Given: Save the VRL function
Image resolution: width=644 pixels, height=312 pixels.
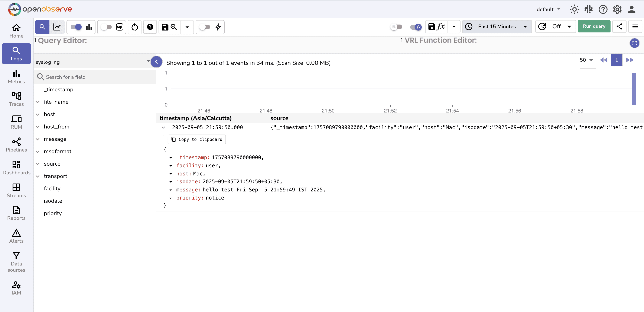Looking at the screenshot, I should pos(436,26).
